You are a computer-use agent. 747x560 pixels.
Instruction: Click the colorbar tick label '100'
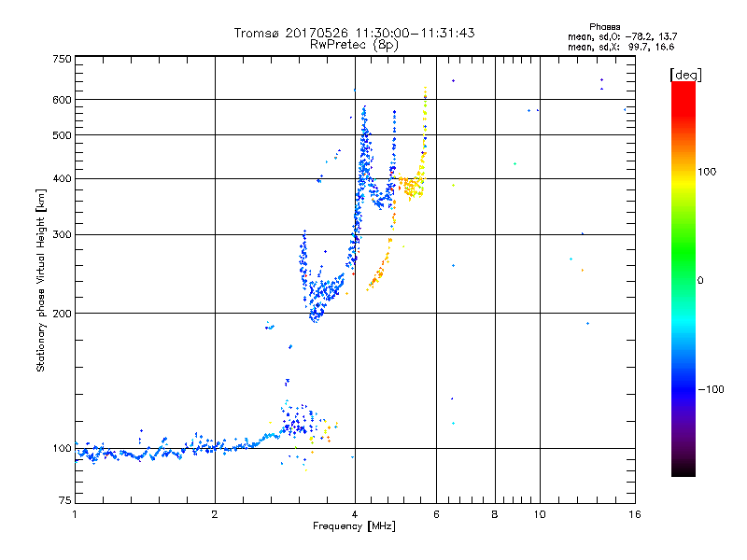point(707,172)
